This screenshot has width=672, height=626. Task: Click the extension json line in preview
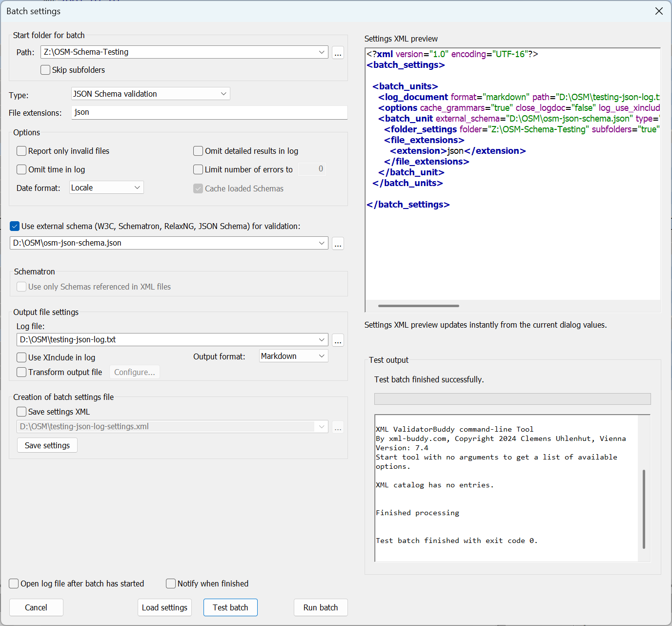(x=458, y=151)
